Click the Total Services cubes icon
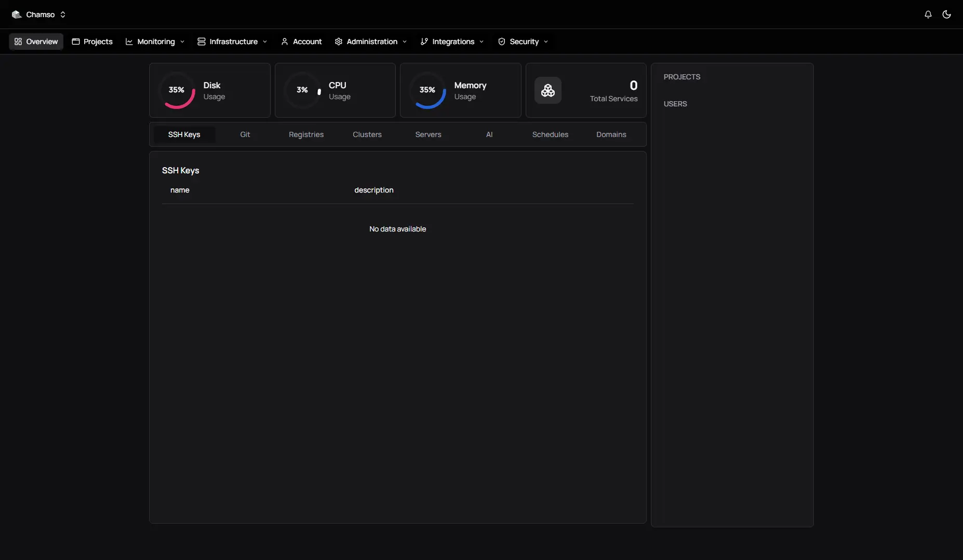The width and height of the screenshot is (963, 560). coord(548,90)
